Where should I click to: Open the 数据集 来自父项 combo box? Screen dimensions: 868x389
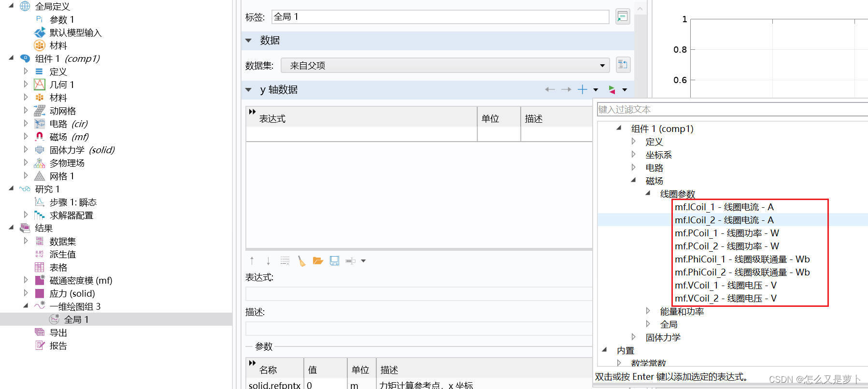(445, 65)
